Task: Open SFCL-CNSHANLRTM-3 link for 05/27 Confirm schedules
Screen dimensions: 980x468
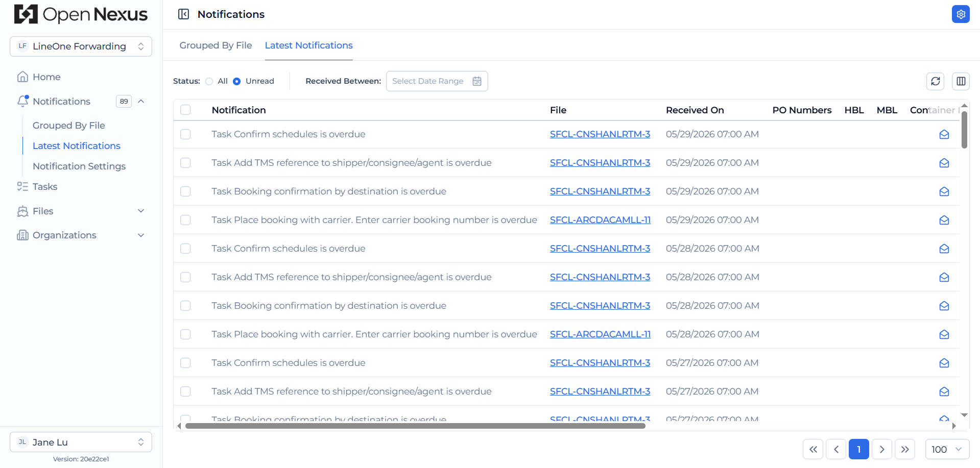Action: click(600, 363)
